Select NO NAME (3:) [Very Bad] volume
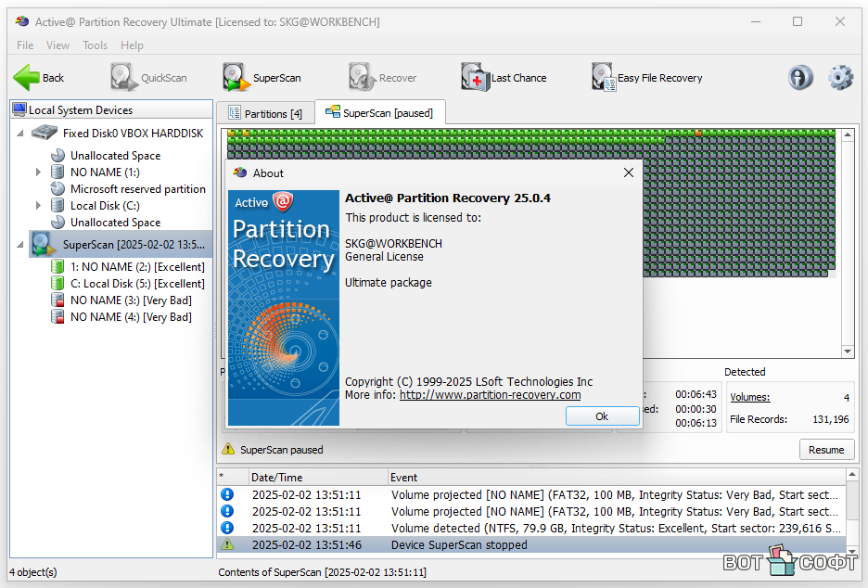The image size is (868, 588). pos(131,300)
